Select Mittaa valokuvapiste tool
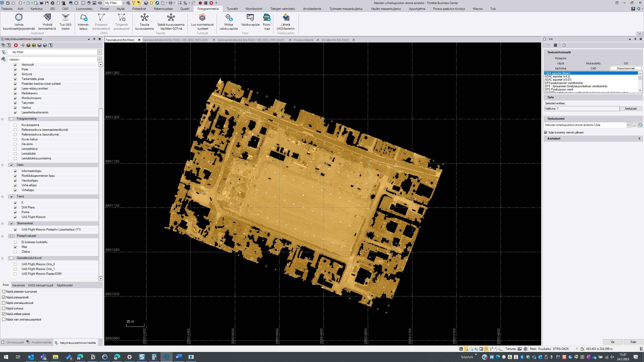This screenshot has height=362, width=644. pyautogui.click(x=228, y=22)
